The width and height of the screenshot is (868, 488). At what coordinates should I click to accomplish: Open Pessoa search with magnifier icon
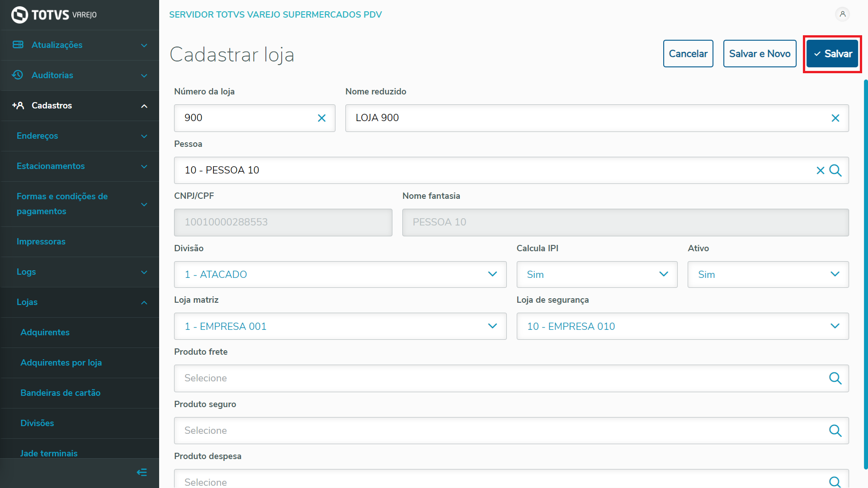(x=835, y=170)
